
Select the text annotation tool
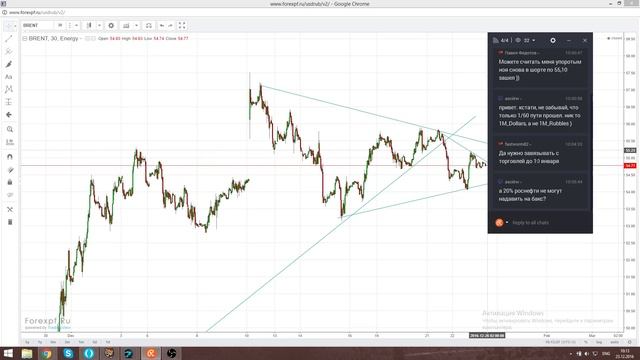click(x=9, y=77)
